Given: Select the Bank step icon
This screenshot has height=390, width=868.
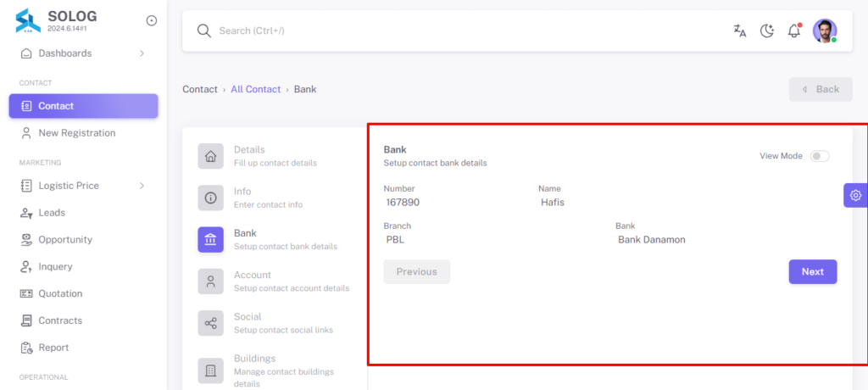Looking at the screenshot, I should tap(211, 239).
